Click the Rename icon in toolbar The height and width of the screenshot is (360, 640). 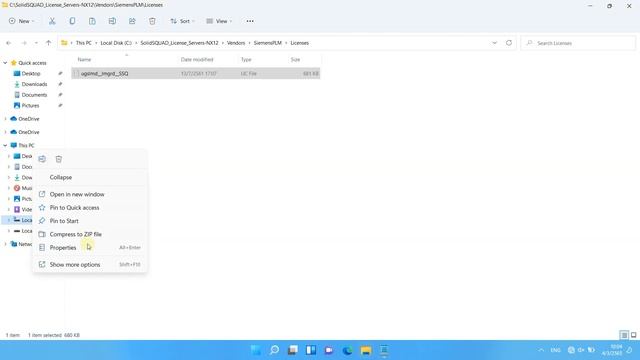pos(112,21)
